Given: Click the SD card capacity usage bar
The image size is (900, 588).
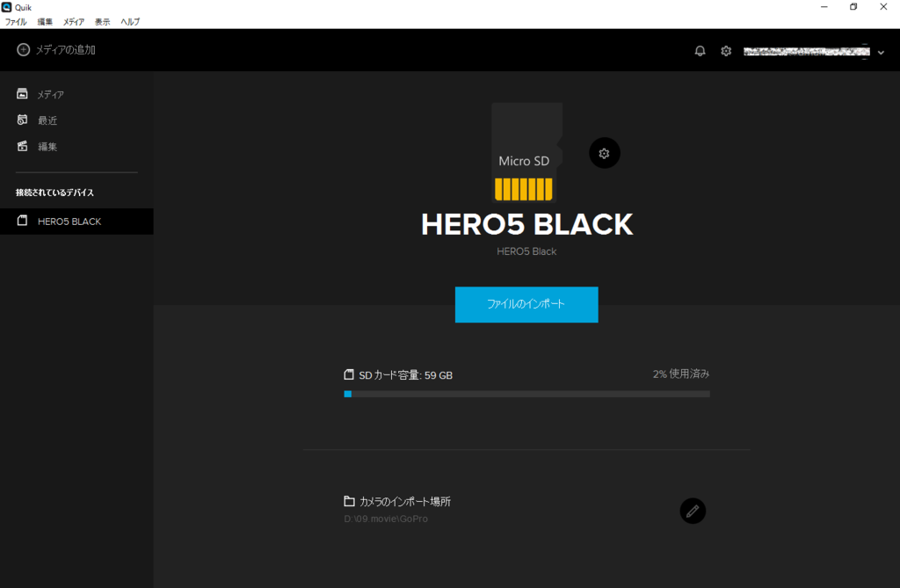Looking at the screenshot, I should pos(526,394).
